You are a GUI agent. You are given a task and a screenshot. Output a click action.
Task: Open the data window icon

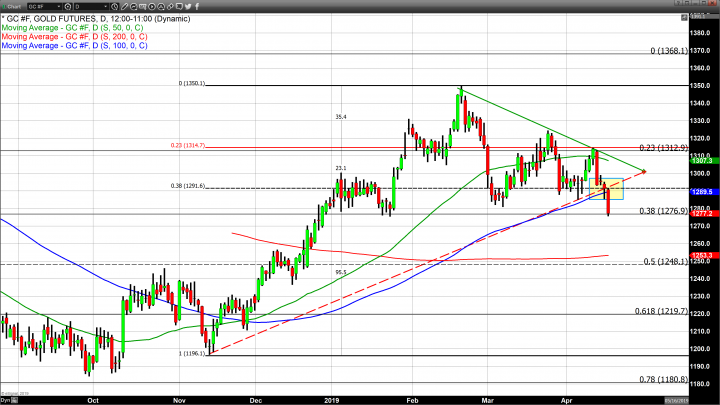point(143,6)
